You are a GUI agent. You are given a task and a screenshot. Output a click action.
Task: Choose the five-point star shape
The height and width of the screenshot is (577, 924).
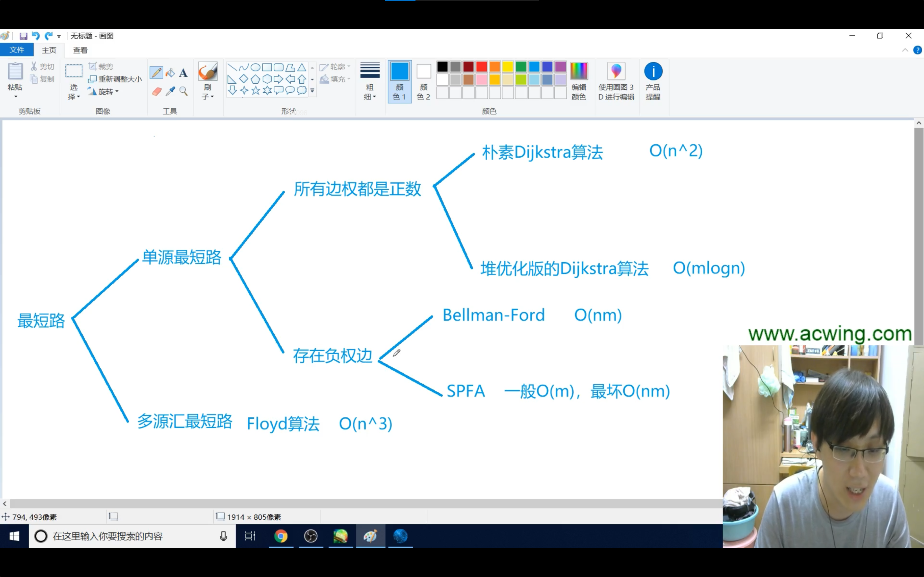tap(255, 90)
